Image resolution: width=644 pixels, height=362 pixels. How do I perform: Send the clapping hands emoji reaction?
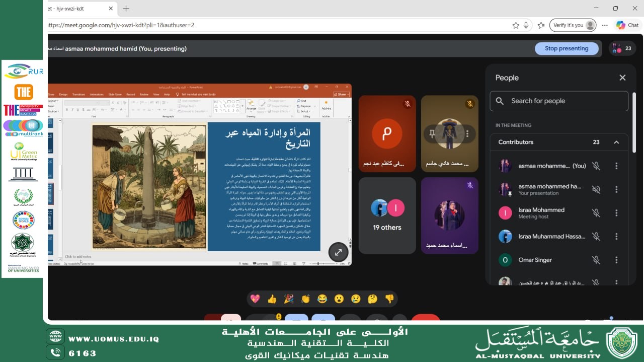click(x=305, y=299)
